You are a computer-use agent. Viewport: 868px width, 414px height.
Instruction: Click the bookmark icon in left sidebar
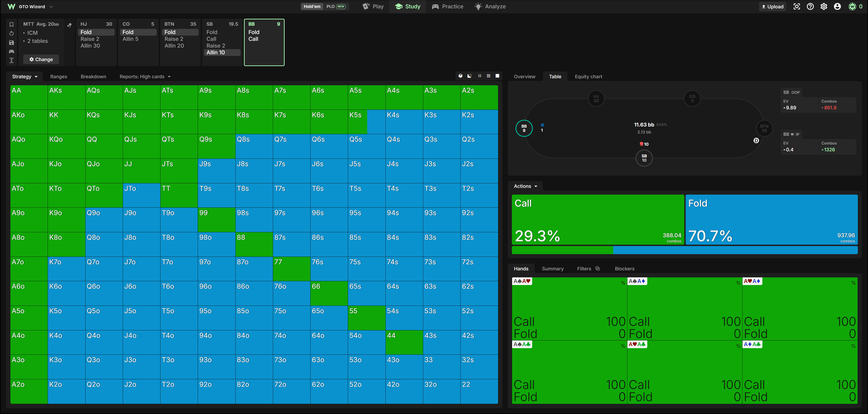(x=12, y=25)
